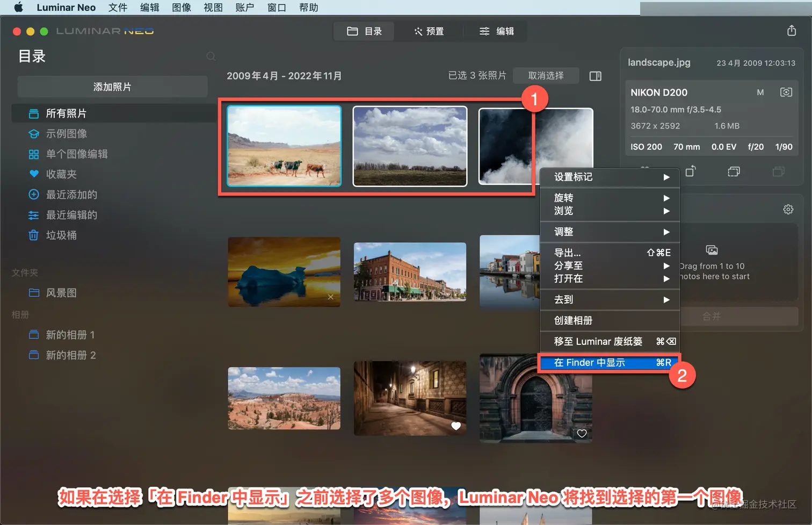Click the dashed stacked-frames icon under the photo info
This screenshot has width=812, height=525.
tap(734, 171)
